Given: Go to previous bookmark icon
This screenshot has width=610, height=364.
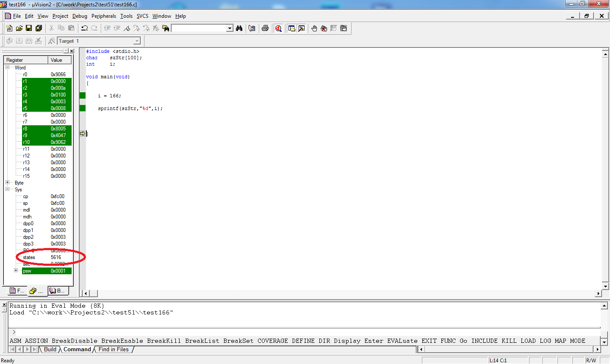Looking at the screenshot, I should (146, 28).
